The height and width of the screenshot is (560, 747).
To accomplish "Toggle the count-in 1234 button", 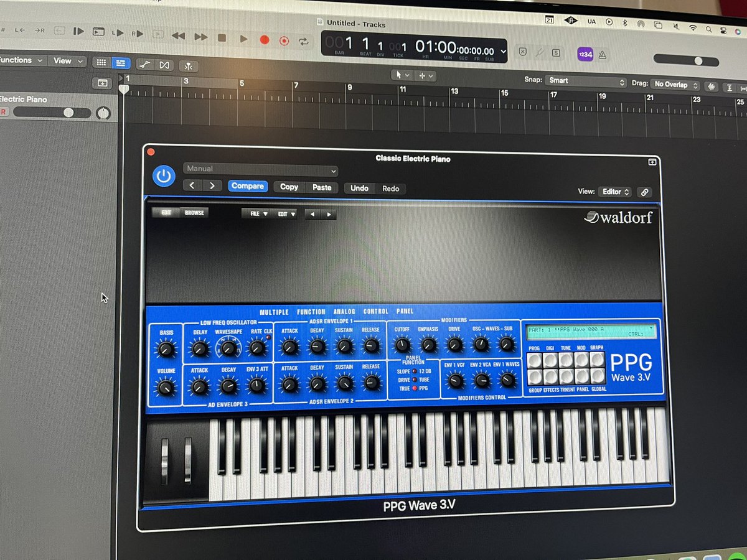I will (585, 54).
